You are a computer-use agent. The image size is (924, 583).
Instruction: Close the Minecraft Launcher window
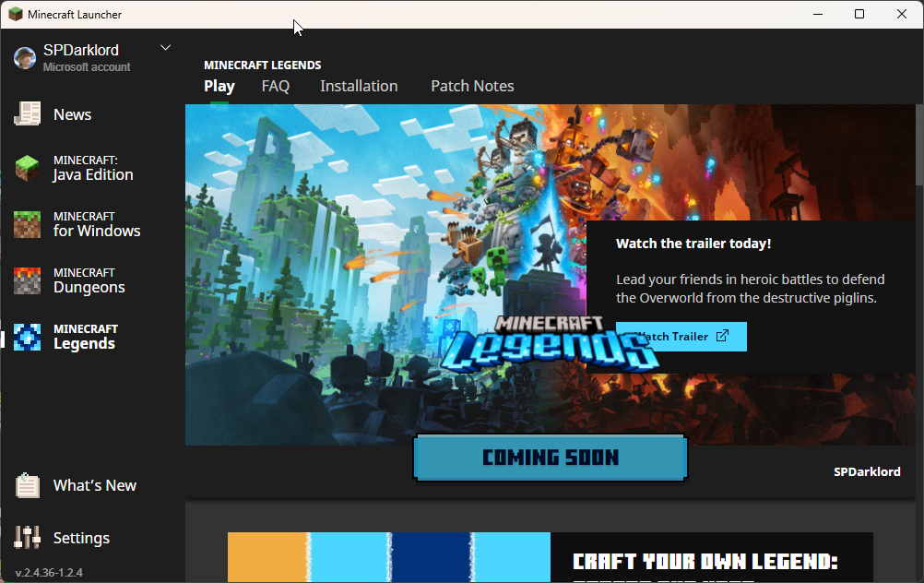pyautogui.click(x=902, y=14)
